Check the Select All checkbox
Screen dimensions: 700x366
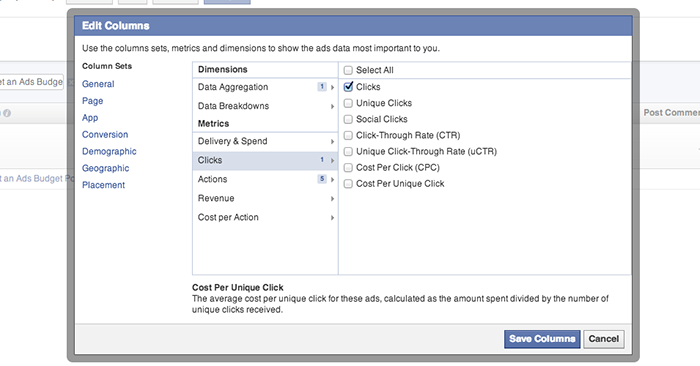coord(348,70)
